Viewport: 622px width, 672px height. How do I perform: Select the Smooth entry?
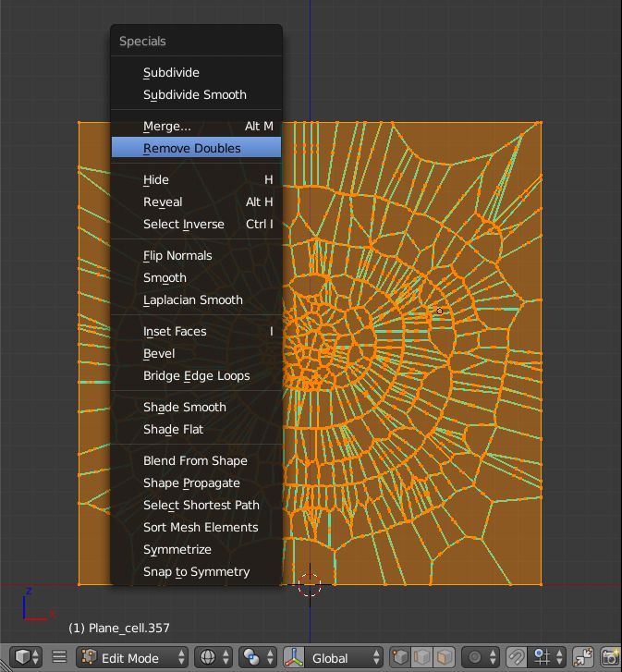pyautogui.click(x=196, y=277)
